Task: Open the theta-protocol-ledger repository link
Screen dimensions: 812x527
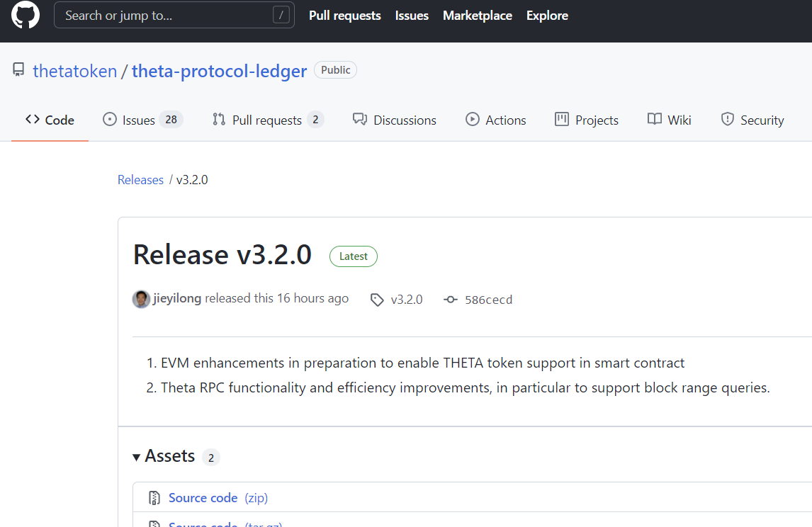Action: [x=219, y=71]
